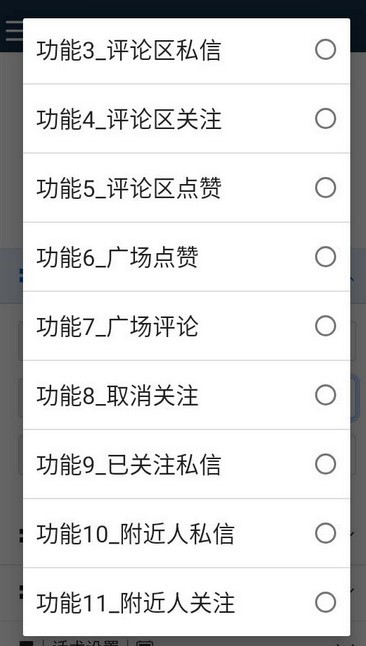Select radio button for 功能5_评论区点赞
Screen dimensions: 366x646
[326, 188]
